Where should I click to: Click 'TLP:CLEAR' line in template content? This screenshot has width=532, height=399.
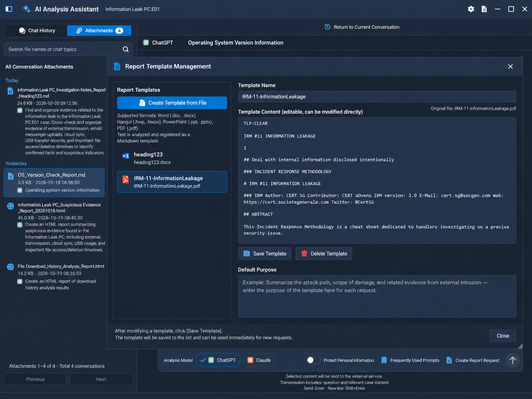pos(256,123)
